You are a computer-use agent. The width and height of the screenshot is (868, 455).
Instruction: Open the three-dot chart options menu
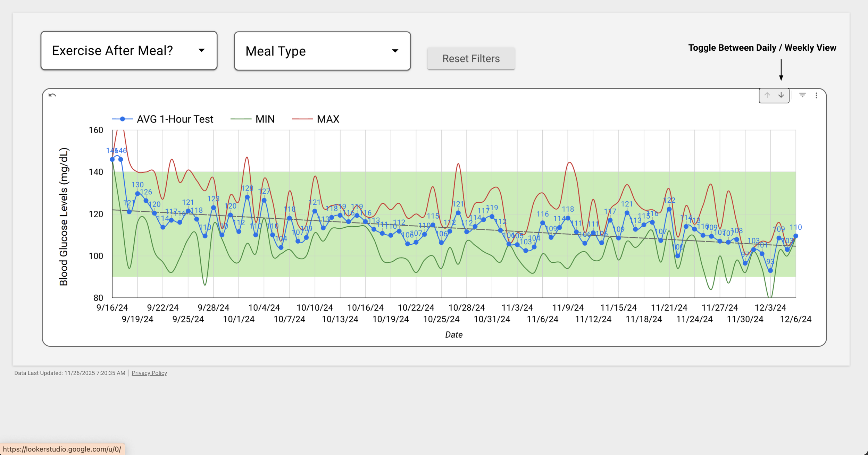[x=816, y=95]
